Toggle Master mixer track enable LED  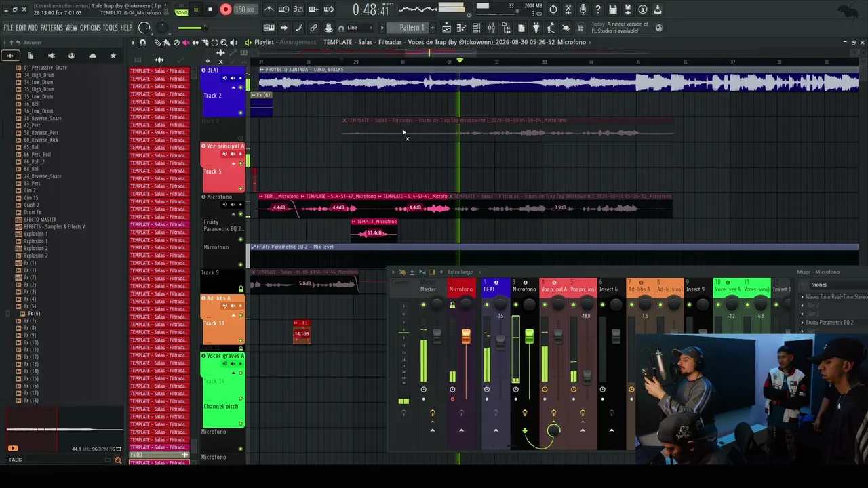[424, 305]
